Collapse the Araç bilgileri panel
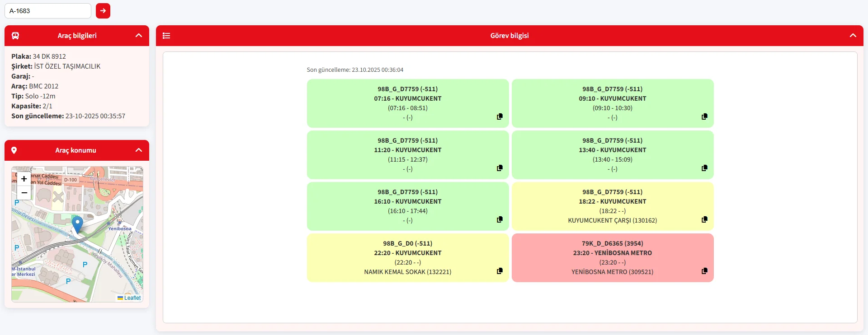868x335 pixels. [x=139, y=36]
